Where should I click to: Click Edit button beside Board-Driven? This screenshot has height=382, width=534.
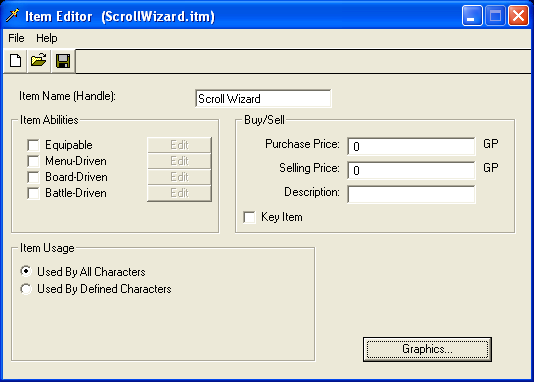tap(179, 177)
